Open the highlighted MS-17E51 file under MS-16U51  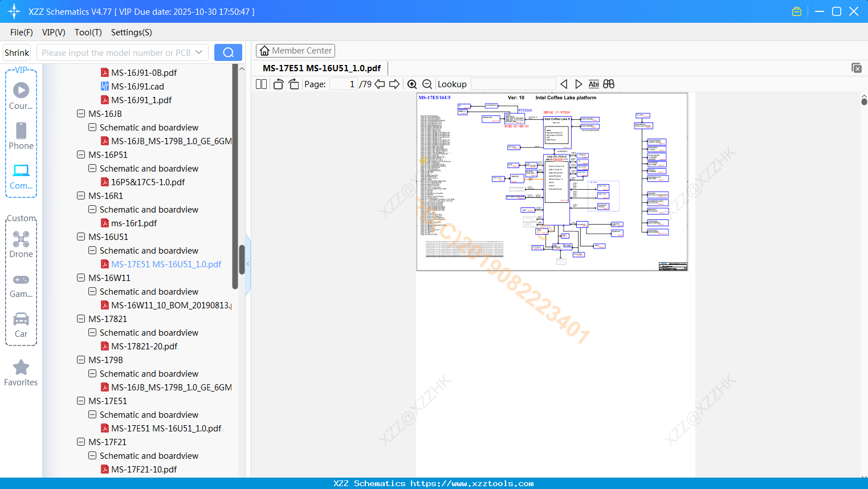point(166,264)
